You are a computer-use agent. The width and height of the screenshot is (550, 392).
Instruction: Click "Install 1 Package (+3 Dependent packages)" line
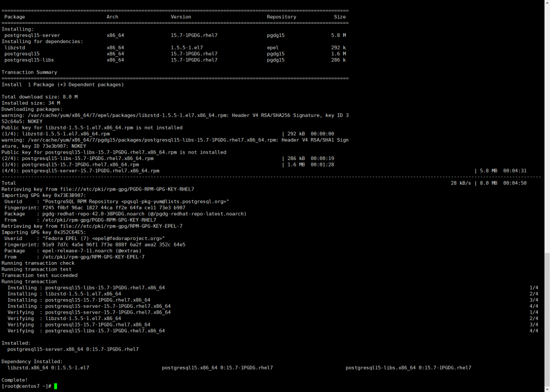(62, 84)
